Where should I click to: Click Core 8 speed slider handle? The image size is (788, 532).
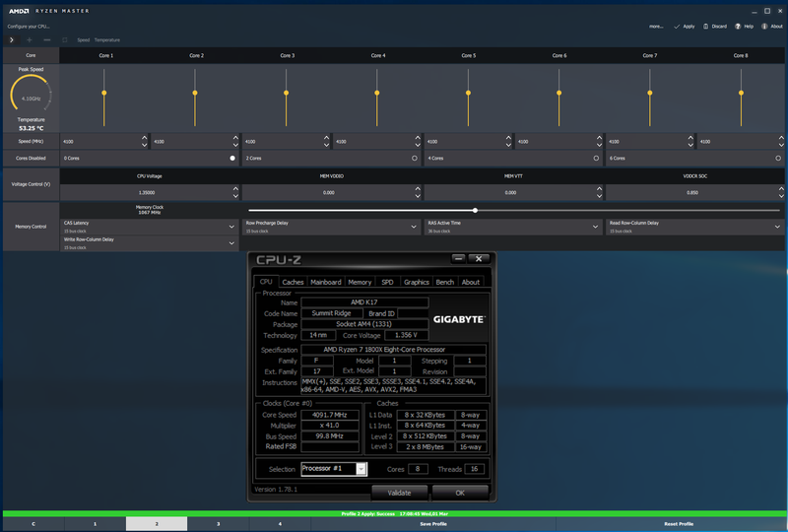[x=741, y=93]
